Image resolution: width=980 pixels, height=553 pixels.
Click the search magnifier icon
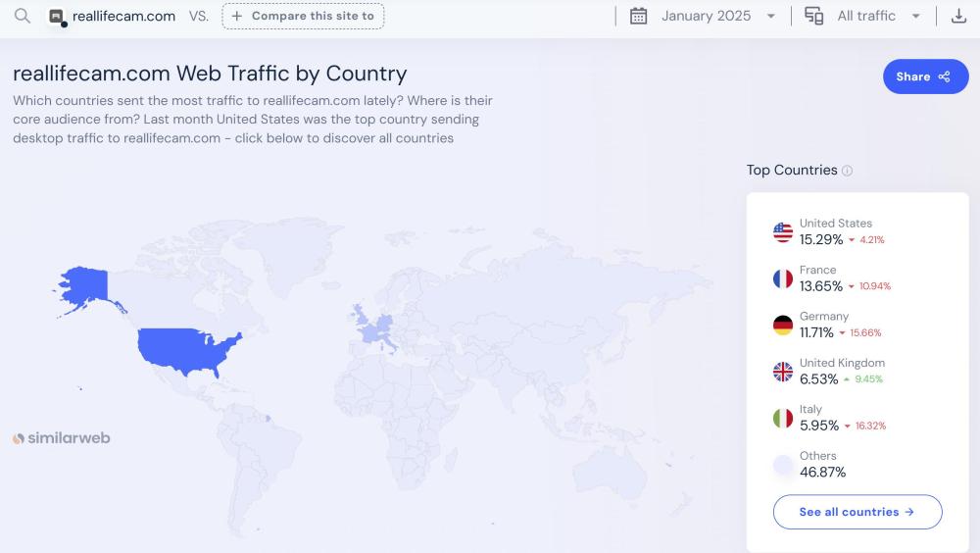[x=23, y=16]
